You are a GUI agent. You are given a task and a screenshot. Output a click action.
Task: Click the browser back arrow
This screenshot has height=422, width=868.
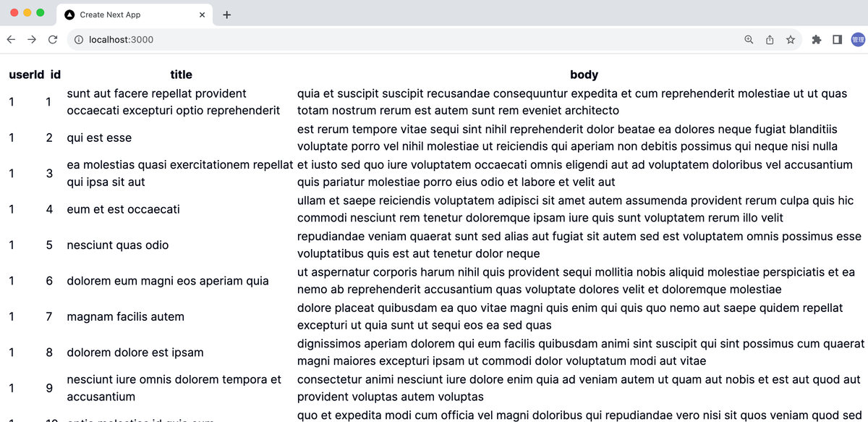coord(10,40)
